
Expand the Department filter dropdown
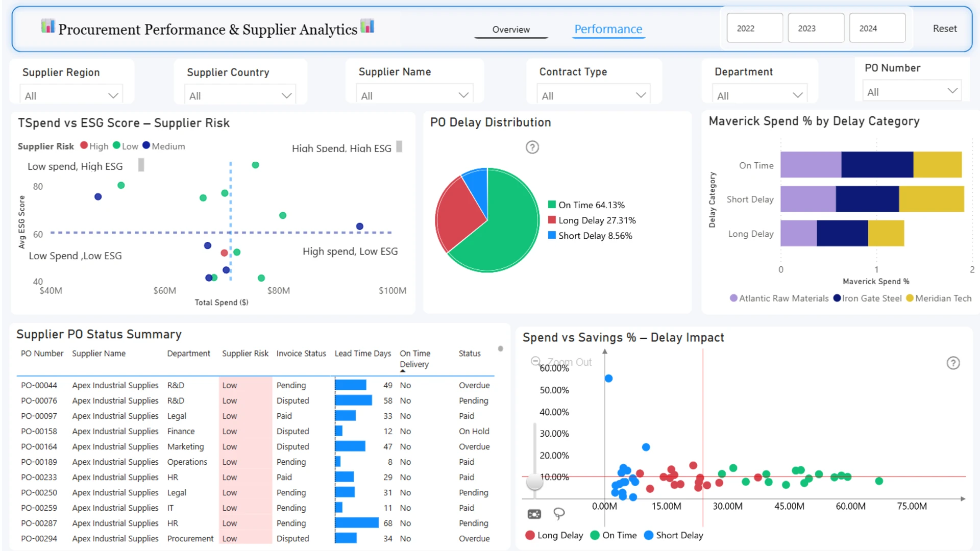pyautogui.click(x=759, y=95)
